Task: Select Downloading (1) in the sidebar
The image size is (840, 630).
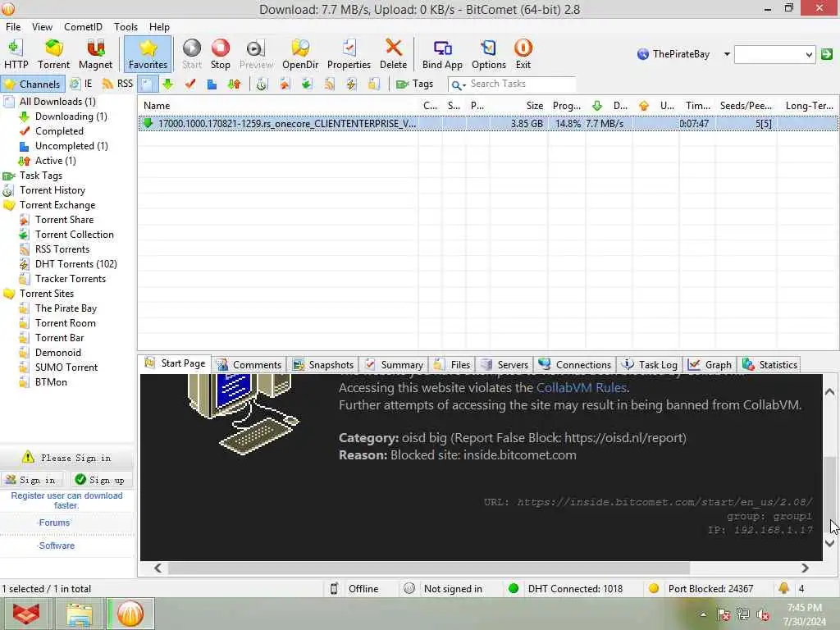Action: [x=71, y=116]
